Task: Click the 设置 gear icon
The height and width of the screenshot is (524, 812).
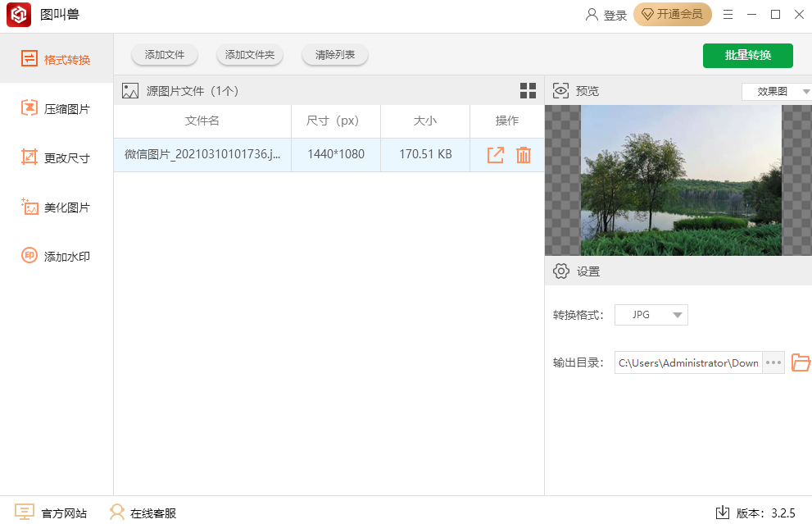Action: 560,271
